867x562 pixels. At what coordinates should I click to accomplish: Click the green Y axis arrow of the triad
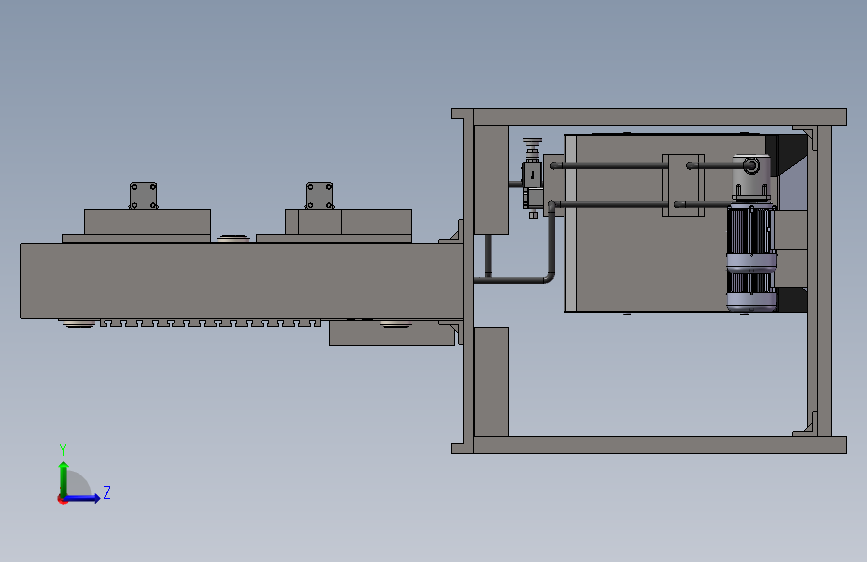click(x=64, y=479)
